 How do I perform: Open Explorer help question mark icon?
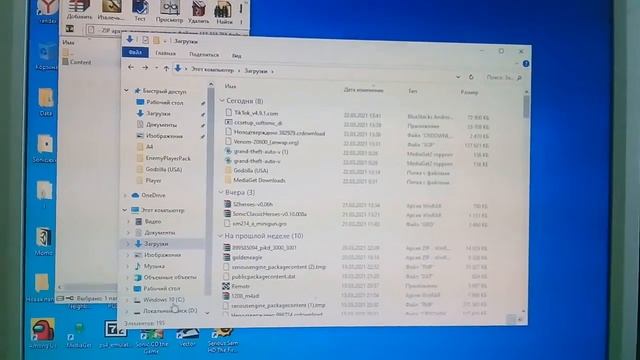[526, 64]
